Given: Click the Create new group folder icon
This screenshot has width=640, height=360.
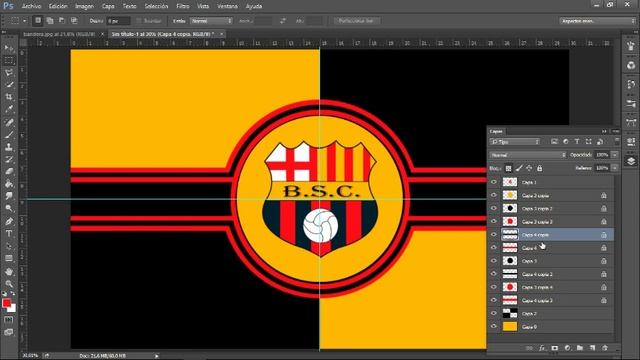Looking at the screenshot, I should click(x=580, y=348).
